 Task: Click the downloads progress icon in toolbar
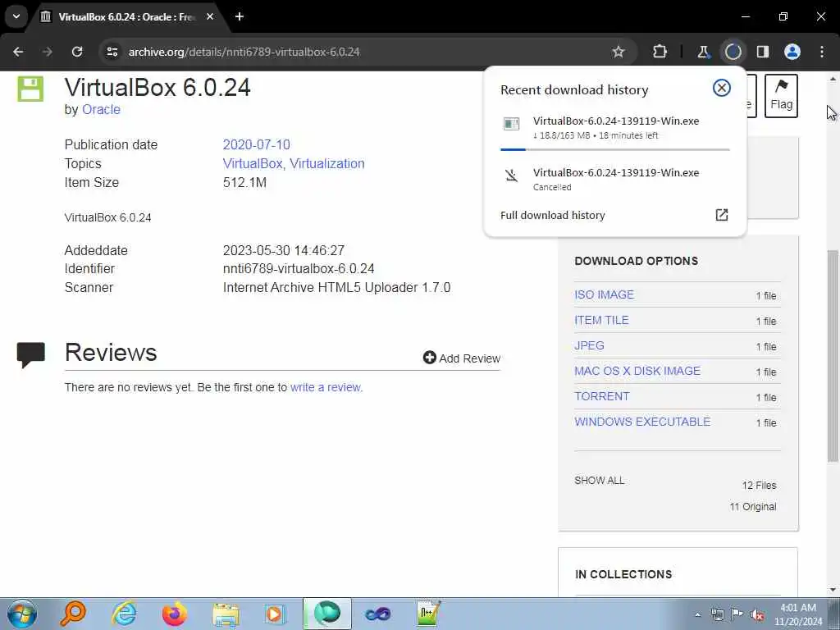(733, 52)
